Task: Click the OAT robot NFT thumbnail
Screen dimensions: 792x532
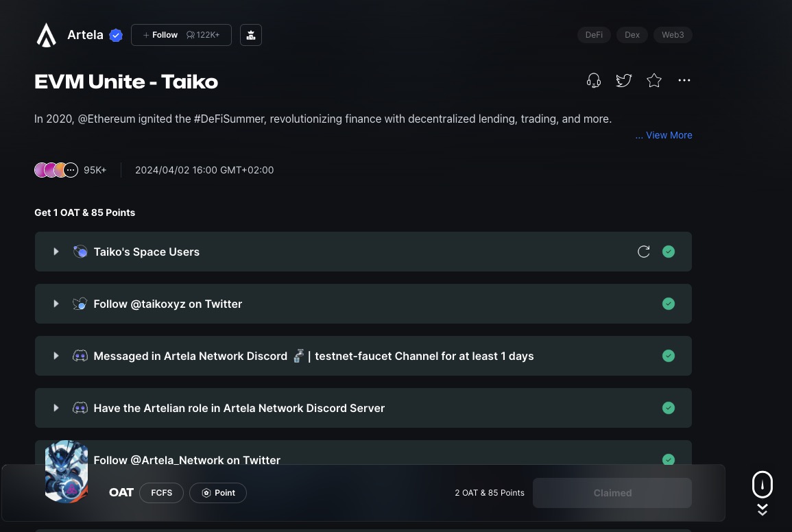Action: coord(67,472)
